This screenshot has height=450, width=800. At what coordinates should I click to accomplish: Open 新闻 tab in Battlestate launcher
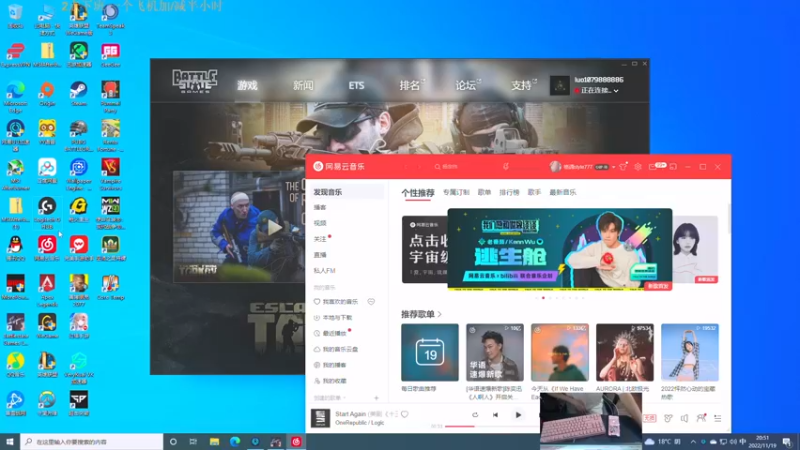(x=303, y=86)
